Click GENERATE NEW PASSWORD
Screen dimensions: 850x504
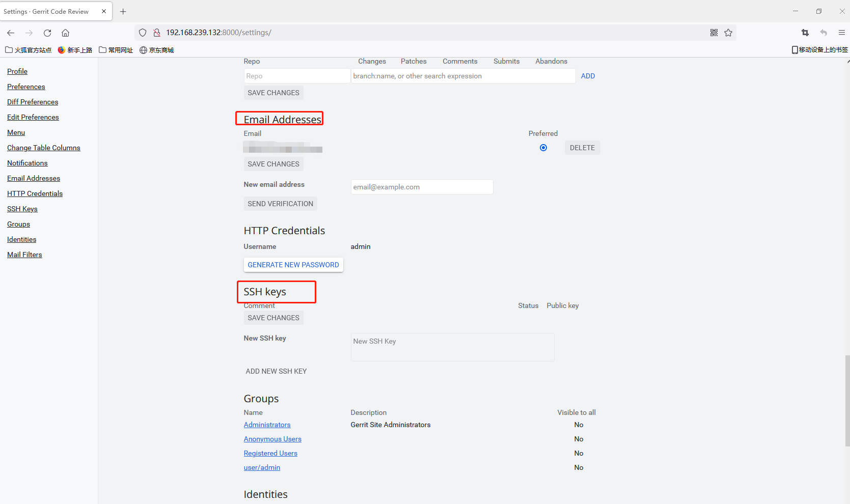coord(293,265)
